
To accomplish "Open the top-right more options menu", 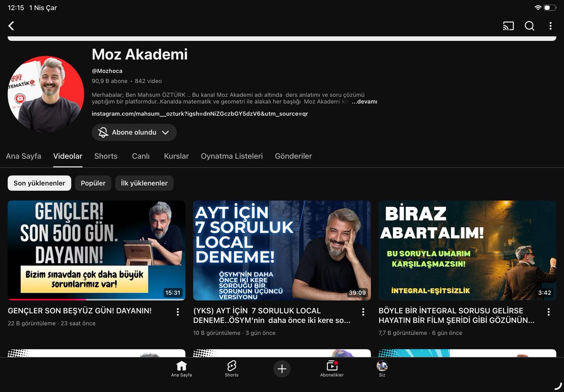I will 550,26.
